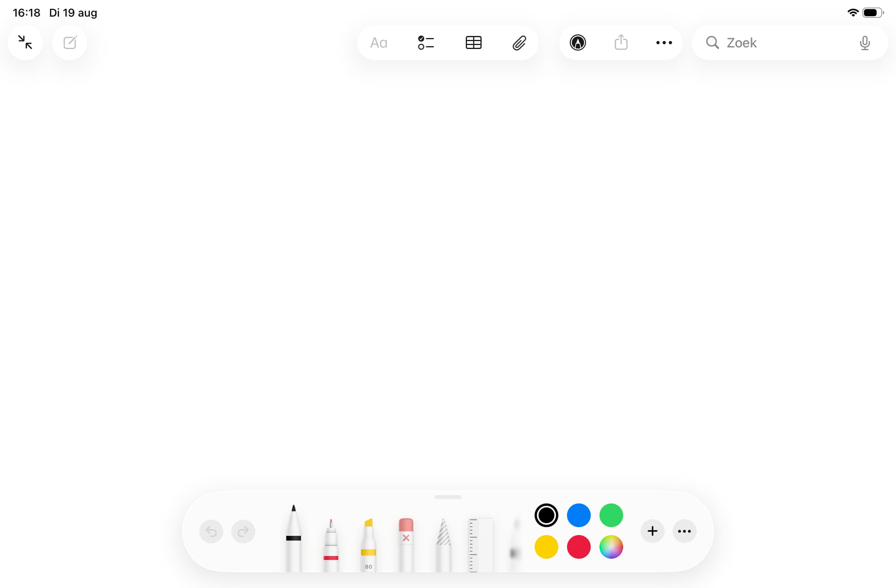Viewport: 896px width, 588px height.
Task: Click the plus button in tool palette
Action: coord(652,531)
